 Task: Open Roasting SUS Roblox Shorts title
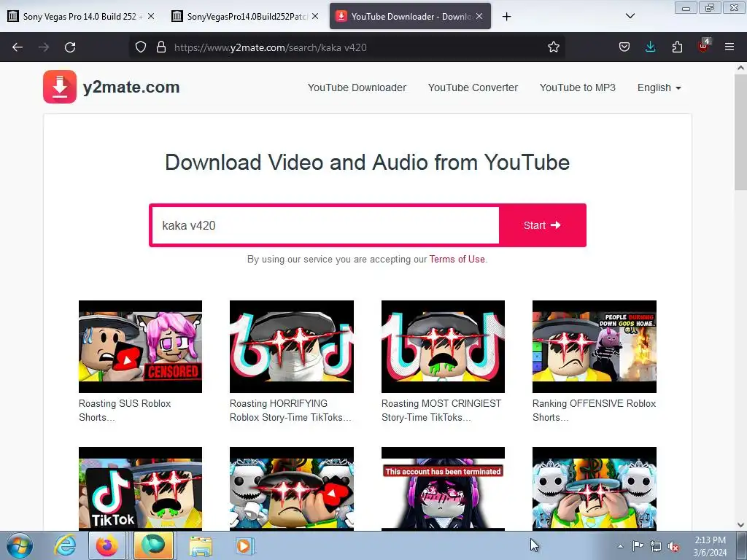(125, 410)
